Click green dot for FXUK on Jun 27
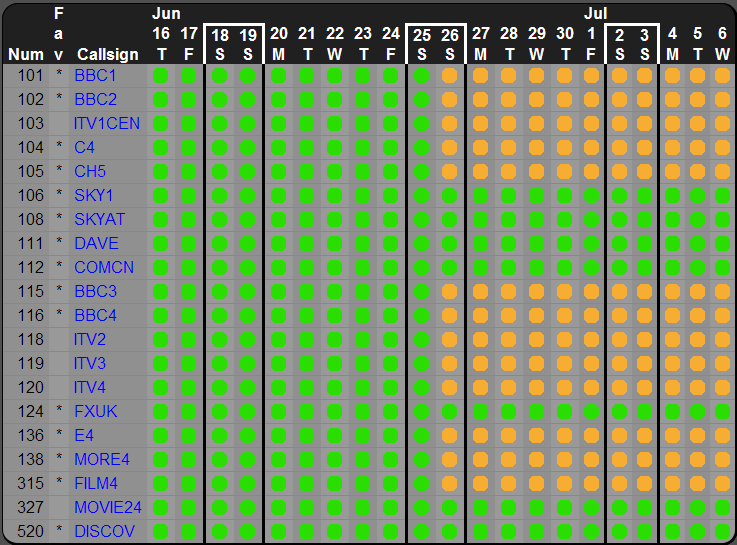The width and height of the screenshot is (737, 545). pos(480,412)
